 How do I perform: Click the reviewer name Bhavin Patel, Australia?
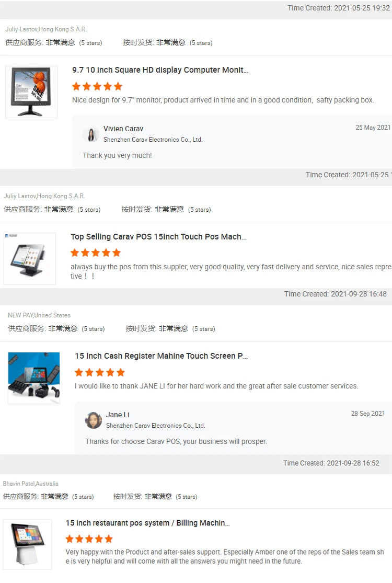(x=30, y=484)
